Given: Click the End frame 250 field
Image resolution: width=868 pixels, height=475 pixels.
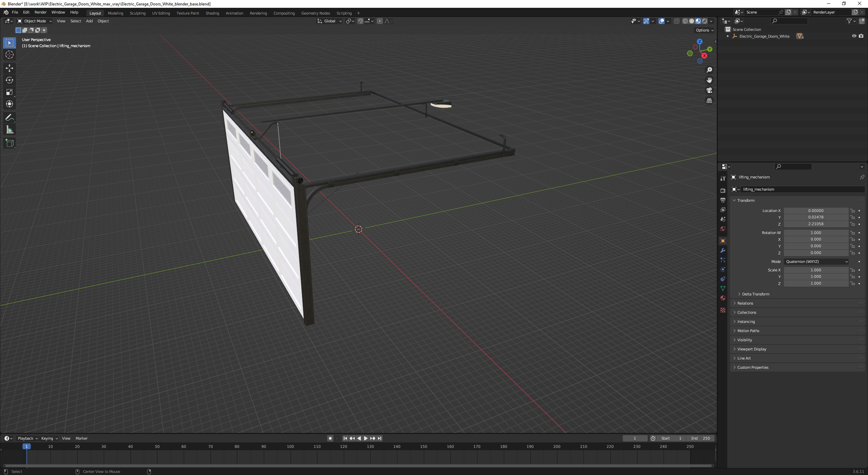Looking at the screenshot, I should (x=701, y=438).
